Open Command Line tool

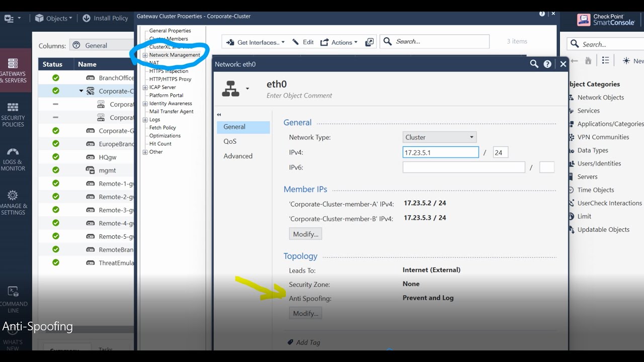[14, 300]
